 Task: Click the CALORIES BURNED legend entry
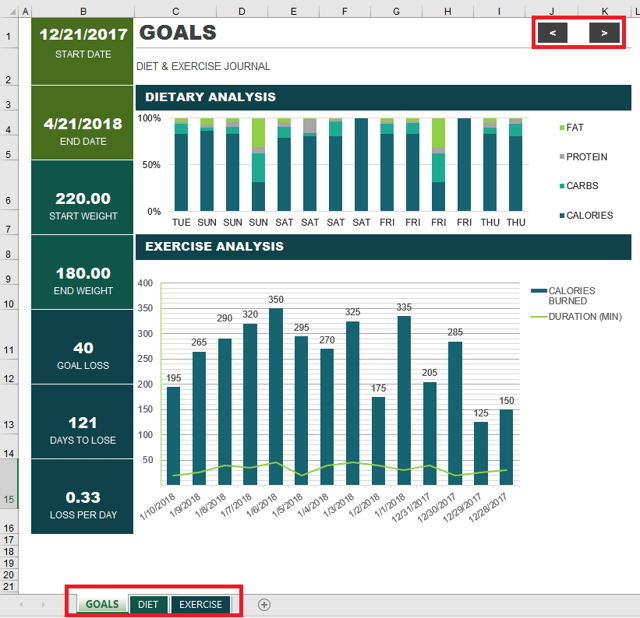coord(563,296)
